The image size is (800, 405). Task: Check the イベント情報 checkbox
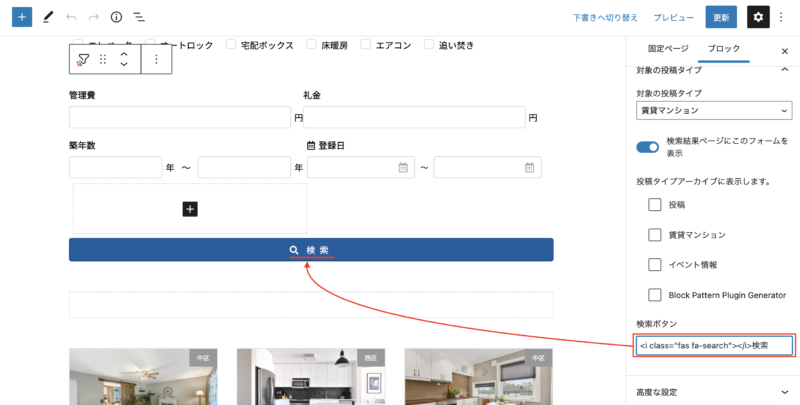(655, 265)
